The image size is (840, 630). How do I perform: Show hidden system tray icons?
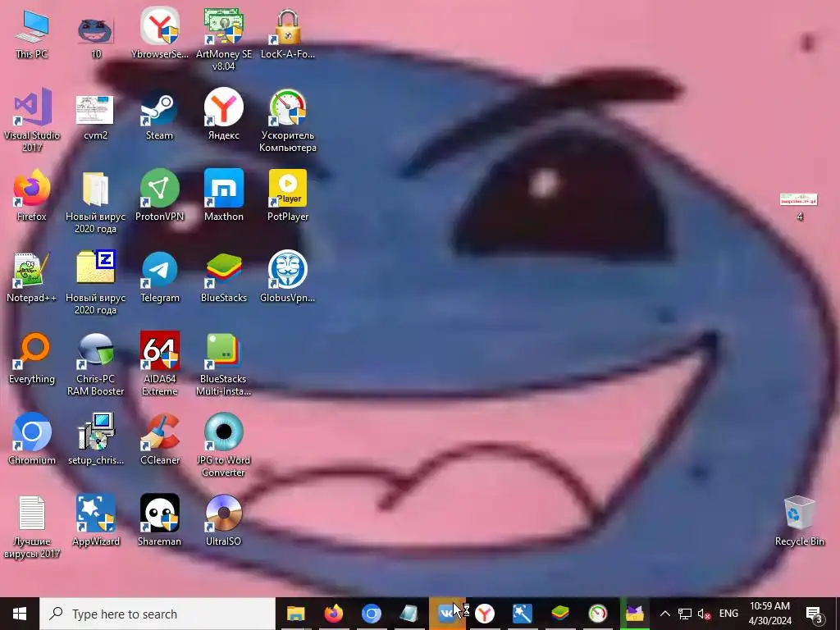(664, 614)
